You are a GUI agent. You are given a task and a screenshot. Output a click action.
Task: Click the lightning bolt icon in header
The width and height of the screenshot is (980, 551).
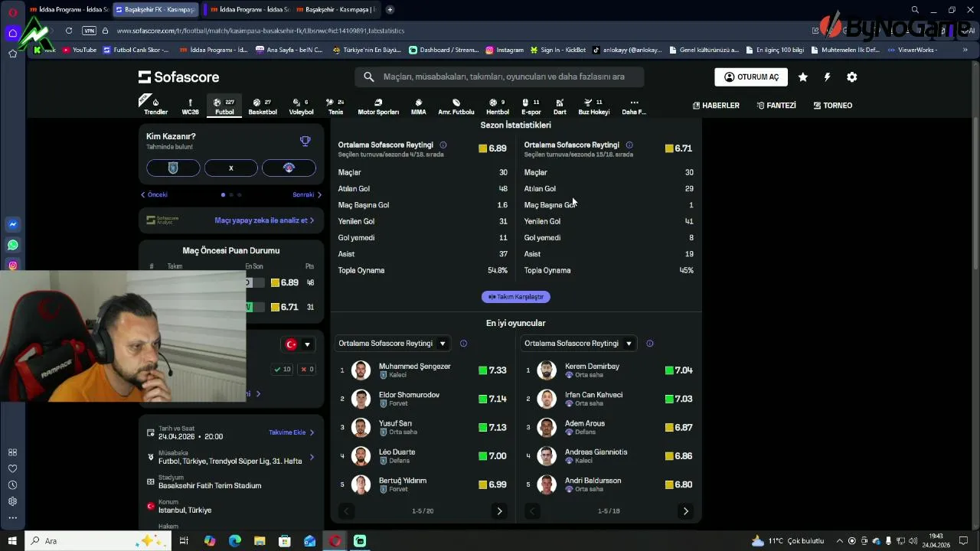(x=827, y=77)
